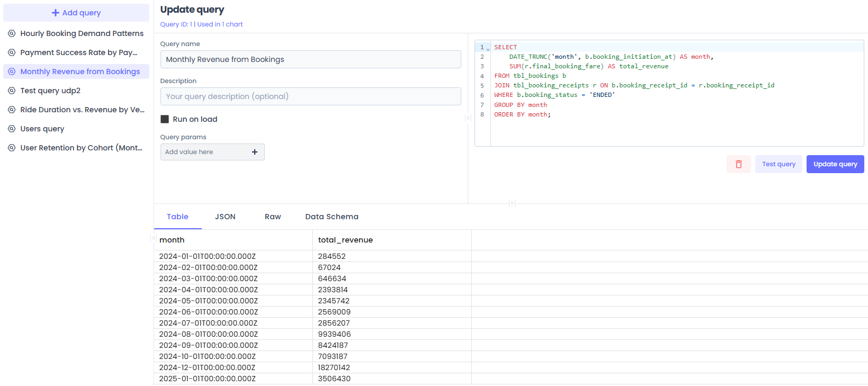The image size is (868, 386).
Task: Click cell value 7093187
Action: 392,356
